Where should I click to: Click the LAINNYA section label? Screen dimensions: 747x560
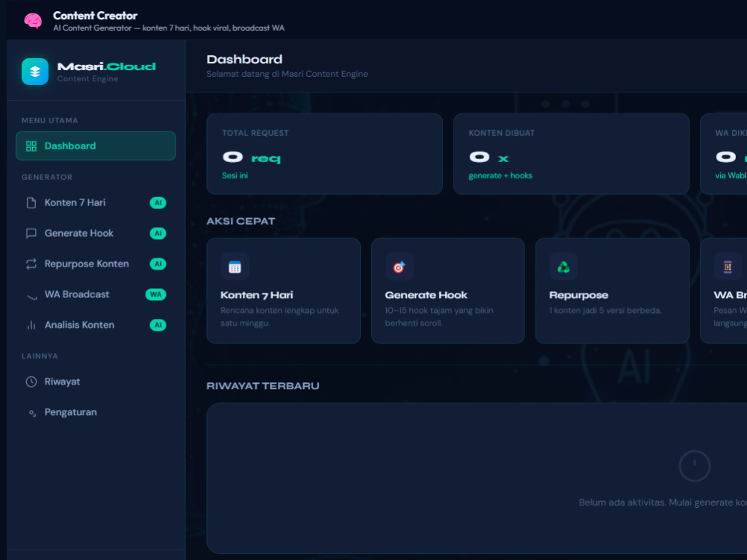tap(40, 356)
